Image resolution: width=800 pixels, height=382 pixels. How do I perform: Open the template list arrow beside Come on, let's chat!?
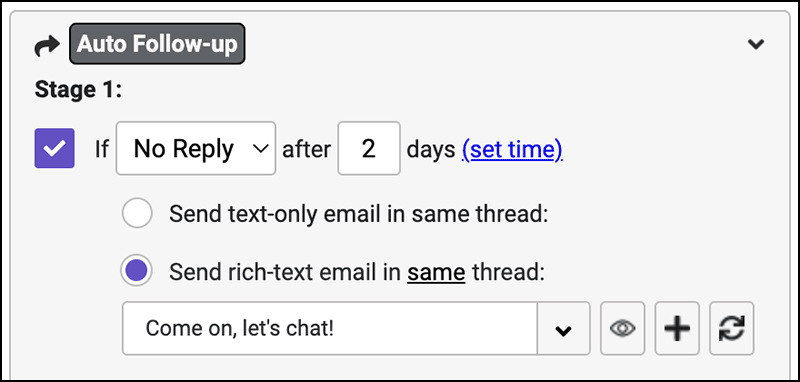pos(563,328)
